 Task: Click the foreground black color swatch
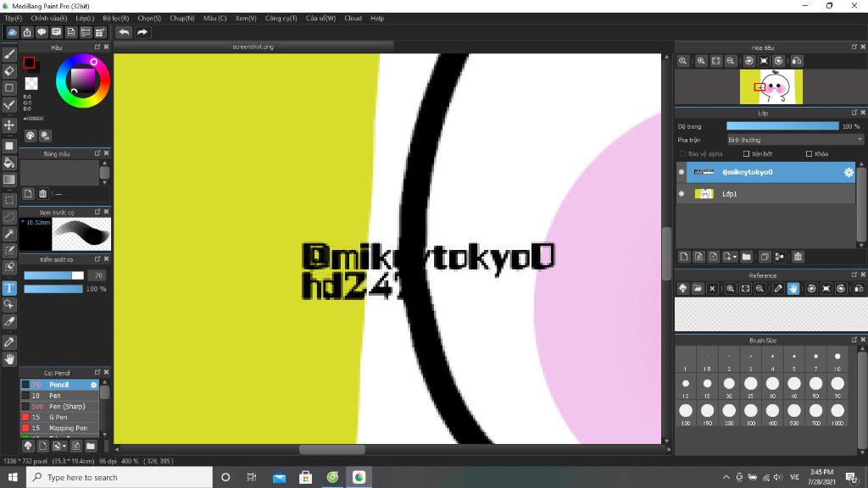(x=29, y=63)
